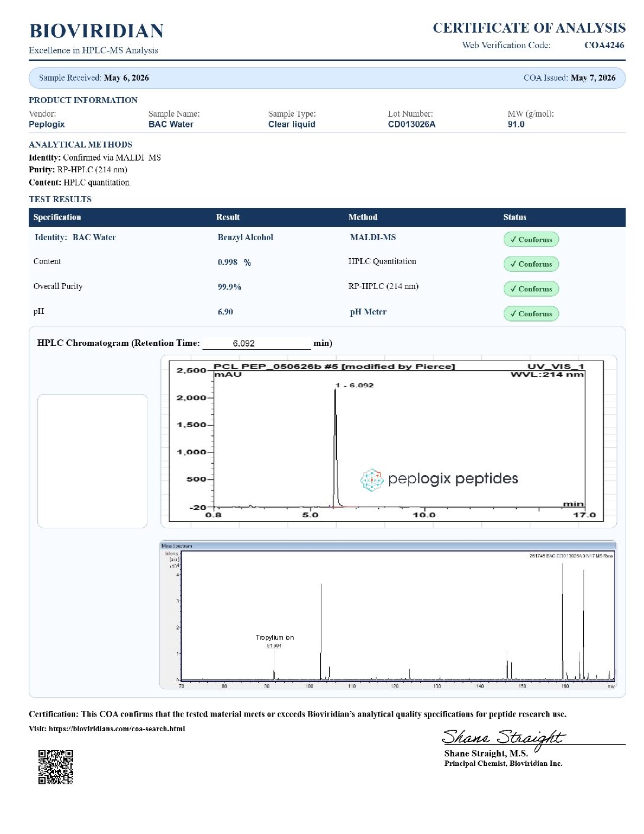Click the MALDI-MS method cell

373,237
